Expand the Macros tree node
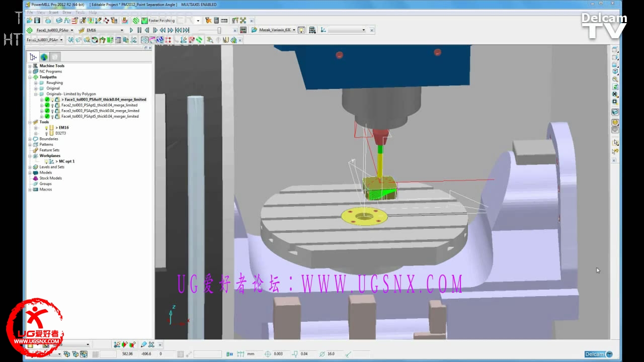Image resolution: width=644 pixels, height=362 pixels. (30, 190)
